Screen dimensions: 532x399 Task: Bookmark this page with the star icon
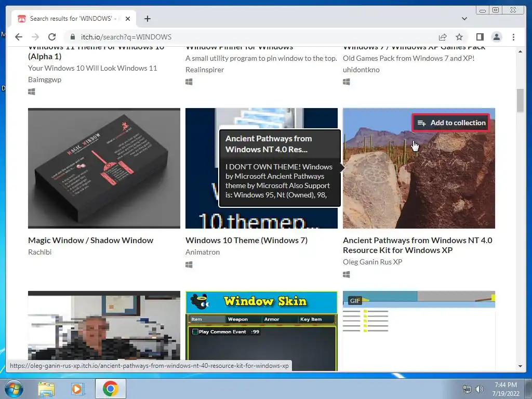click(x=459, y=37)
